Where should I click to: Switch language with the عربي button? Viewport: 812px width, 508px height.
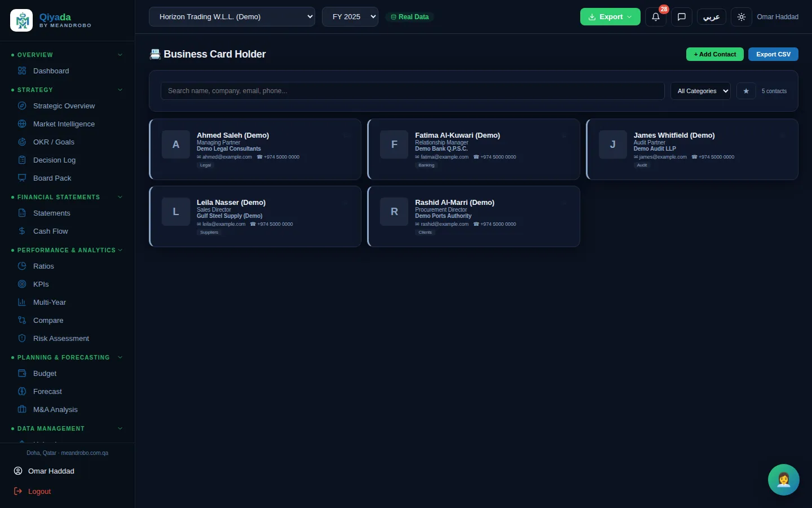711,17
